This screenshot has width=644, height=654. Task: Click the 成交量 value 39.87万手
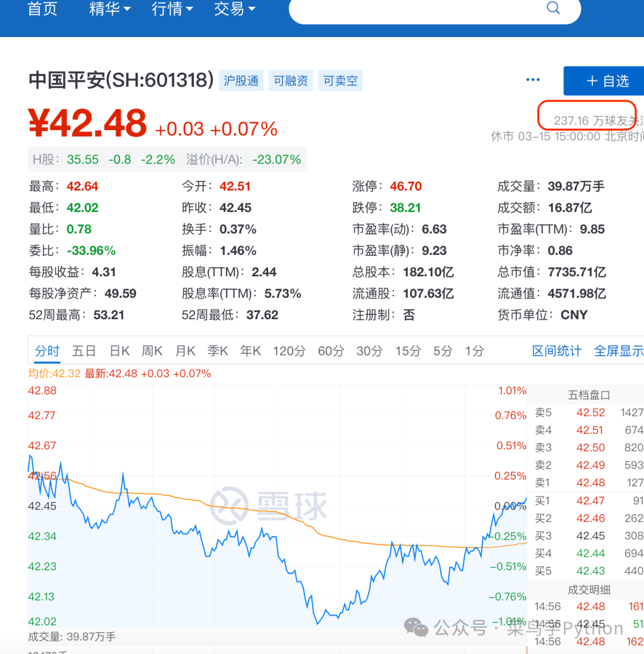(576, 186)
